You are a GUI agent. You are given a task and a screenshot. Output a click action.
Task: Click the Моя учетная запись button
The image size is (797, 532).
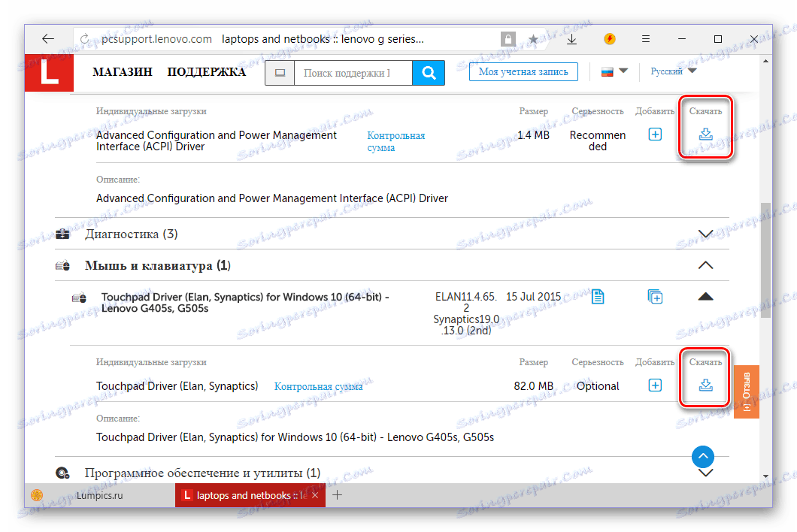pos(523,71)
